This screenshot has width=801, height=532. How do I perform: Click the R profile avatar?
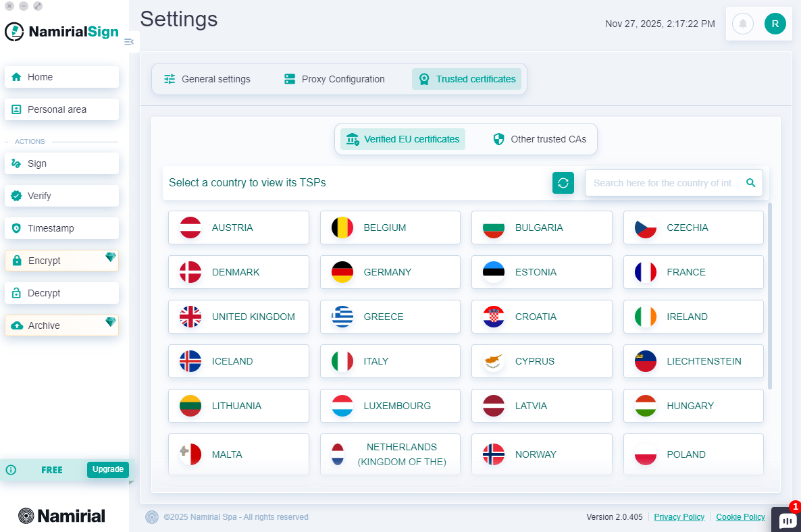[x=775, y=24]
